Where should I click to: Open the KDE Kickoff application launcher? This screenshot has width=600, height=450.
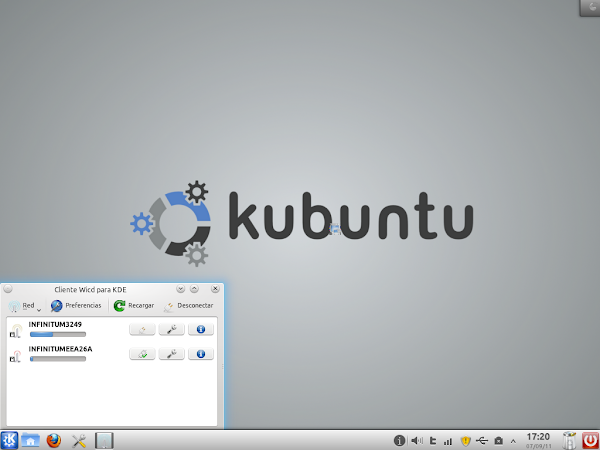click(x=9, y=440)
